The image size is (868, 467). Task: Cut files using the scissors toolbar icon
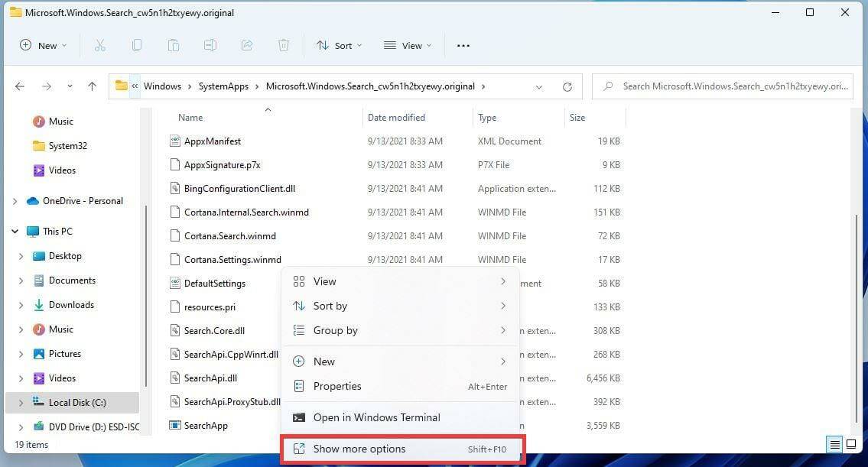tap(100, 45)
